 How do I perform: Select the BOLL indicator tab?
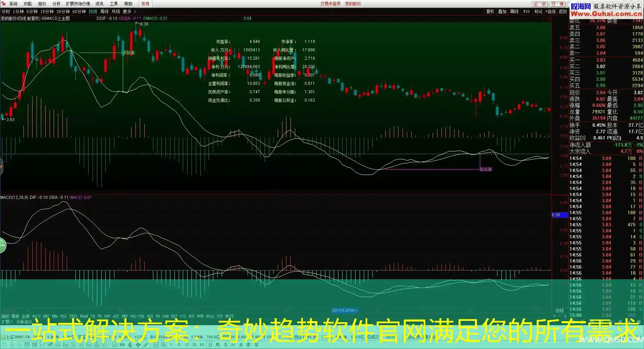click(210, 316)
